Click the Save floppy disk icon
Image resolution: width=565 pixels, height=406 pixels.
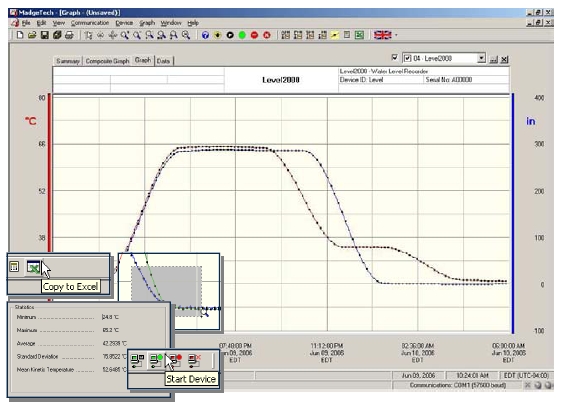pyautogui.click(x=45, y=35)
